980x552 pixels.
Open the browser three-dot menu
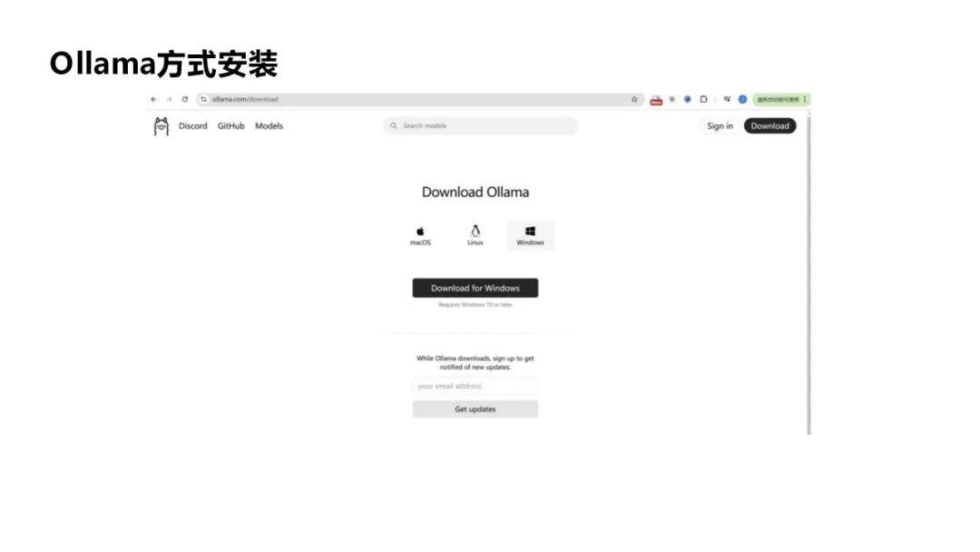coord(805,99)
